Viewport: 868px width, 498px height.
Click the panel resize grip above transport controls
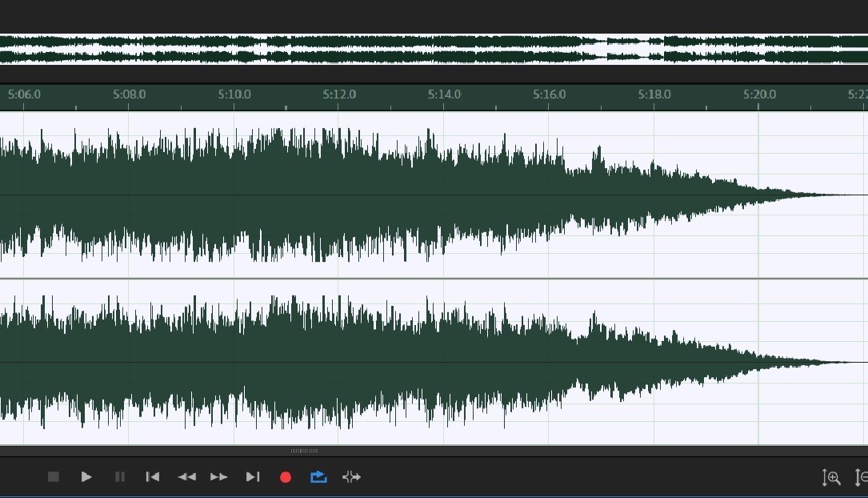tap(304, 451)
